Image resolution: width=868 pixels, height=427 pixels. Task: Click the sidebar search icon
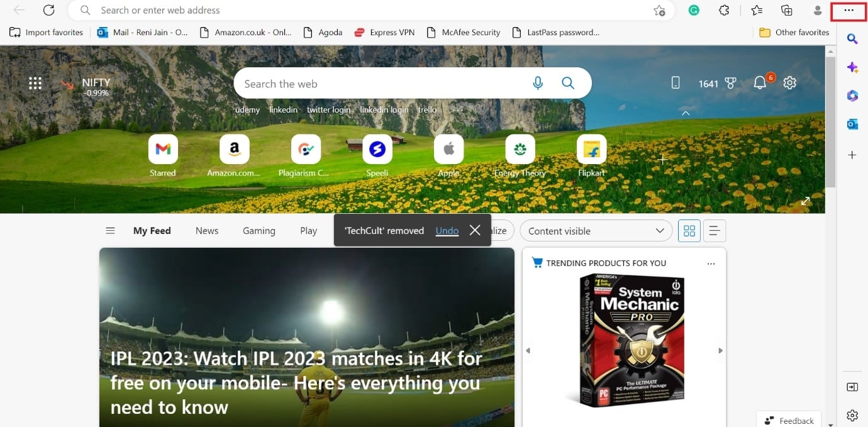coord(852,39)
